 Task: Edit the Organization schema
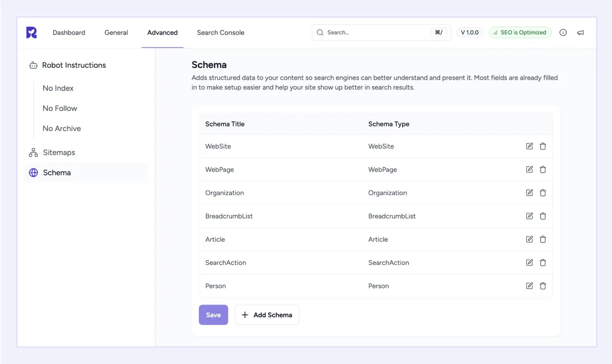[529, 193]
